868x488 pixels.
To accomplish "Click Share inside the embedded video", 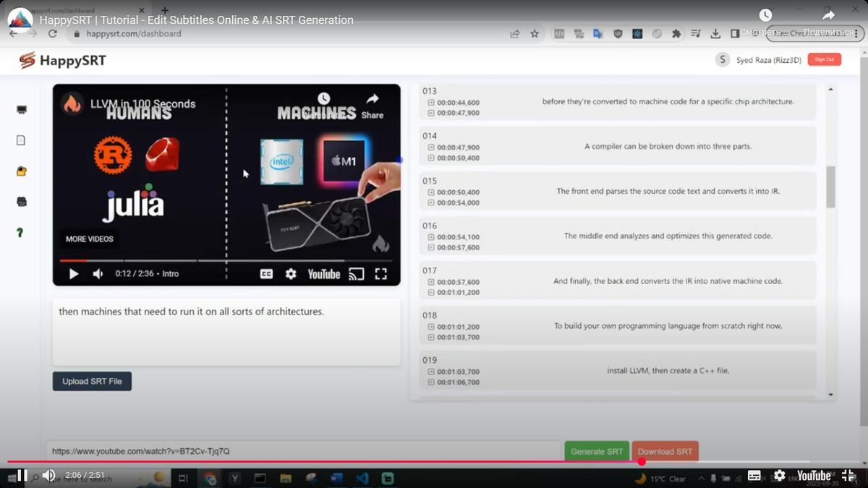I will (373, 106).
